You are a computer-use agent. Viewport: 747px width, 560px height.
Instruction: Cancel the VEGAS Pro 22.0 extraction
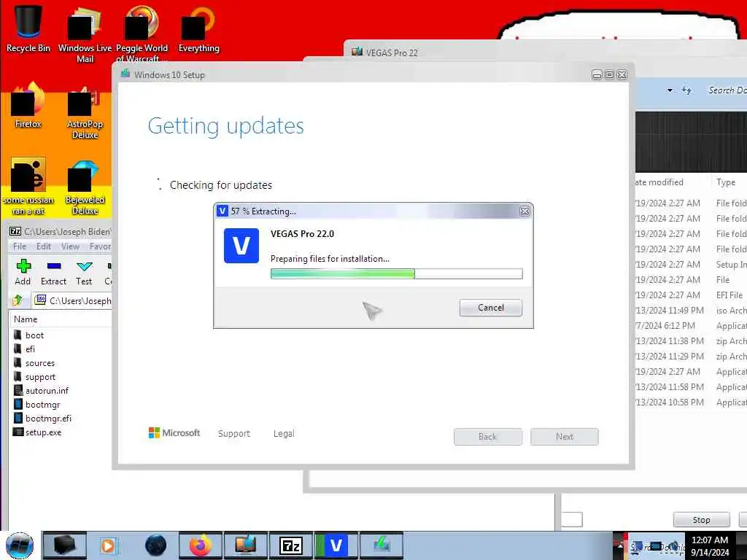pyautogui.click(x=491, y=308)
